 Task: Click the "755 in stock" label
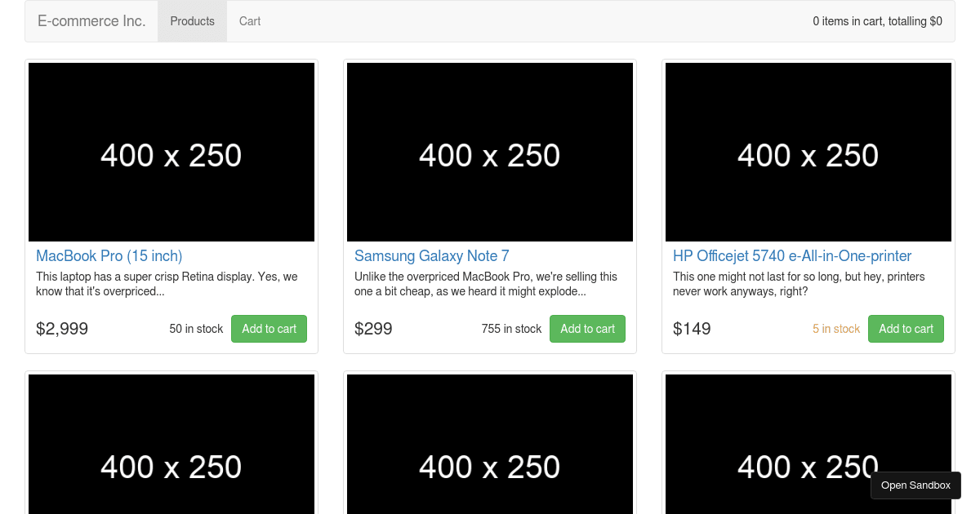point(511,329)
